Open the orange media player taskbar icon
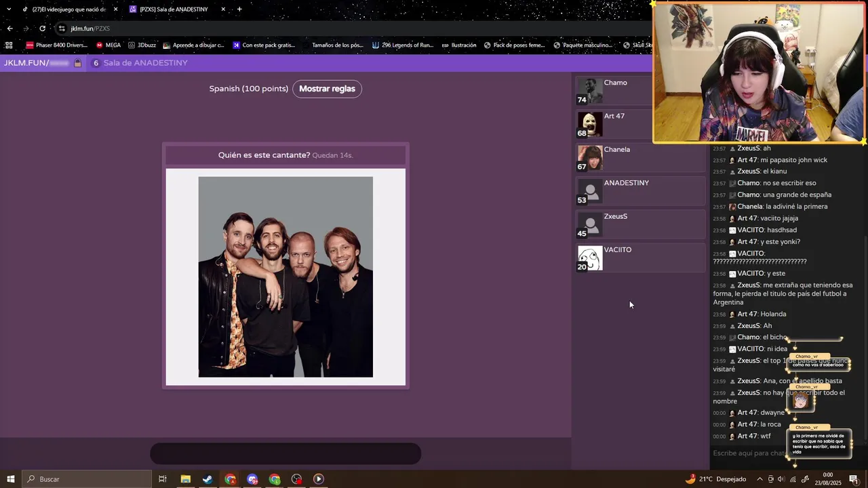Screen dimensions: 868x488 319,479
